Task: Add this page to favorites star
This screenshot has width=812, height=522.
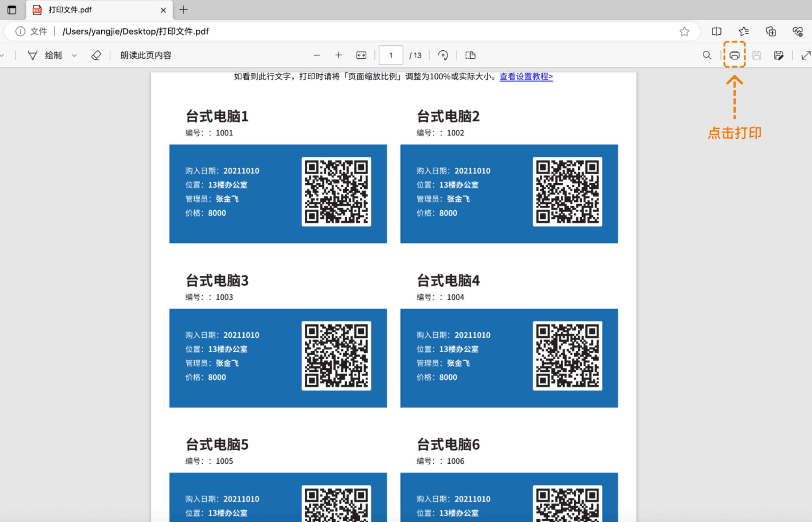Action: tap(684, 31)
